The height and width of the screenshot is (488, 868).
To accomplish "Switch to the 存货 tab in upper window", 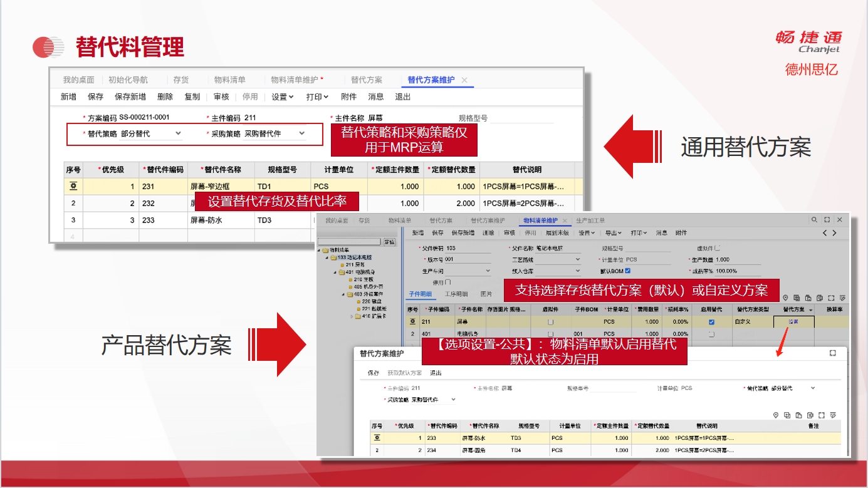I will click(181, 80).
